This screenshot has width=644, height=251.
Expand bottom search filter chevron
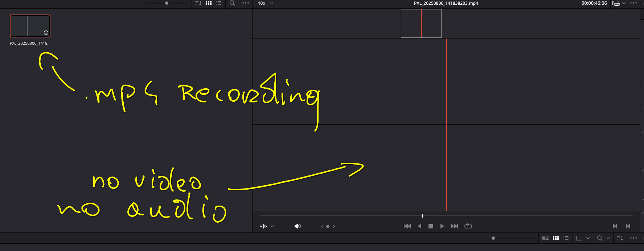point(608,238)
